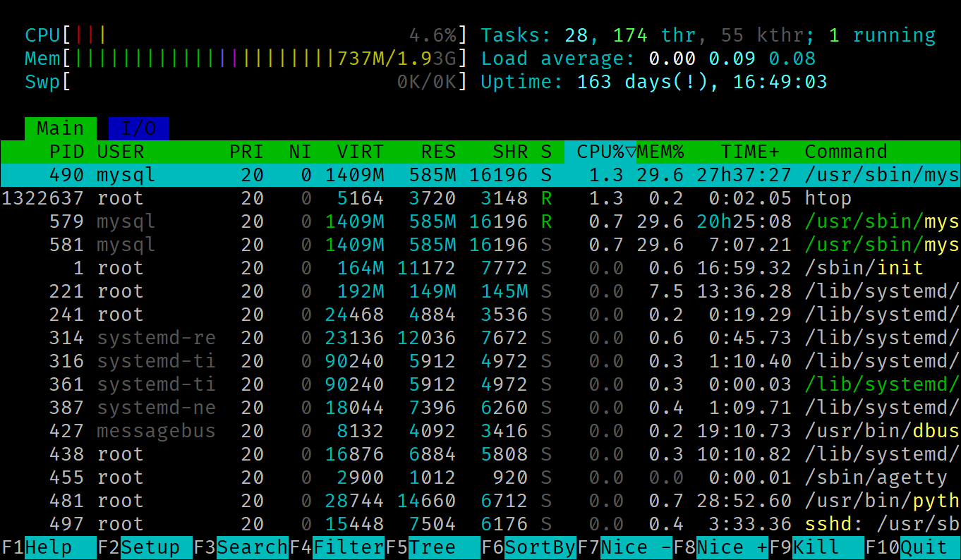Image resolution: width=961 pixels, height=560 pixels.
Task: Sort by the TIME+ column header
Action: 750,151
